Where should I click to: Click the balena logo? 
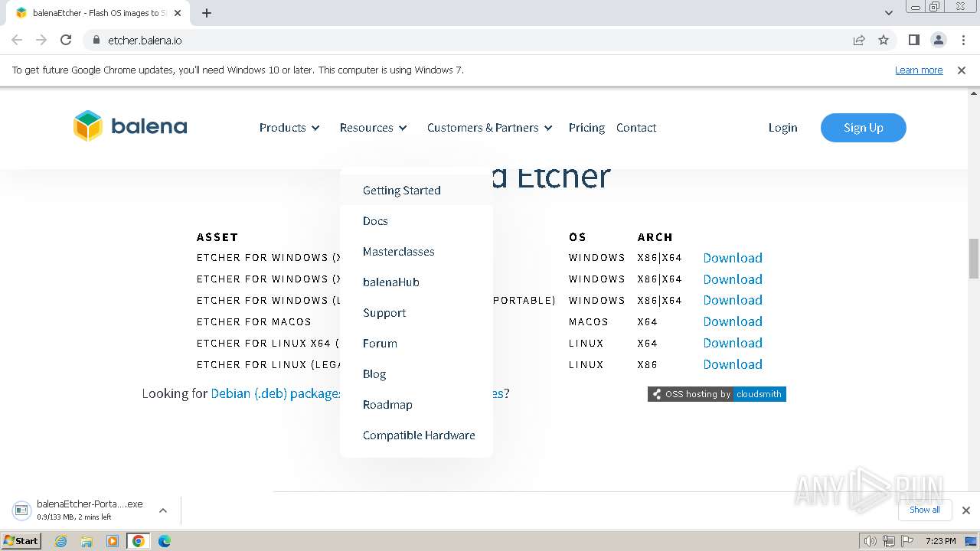click(x=130, y=126)
